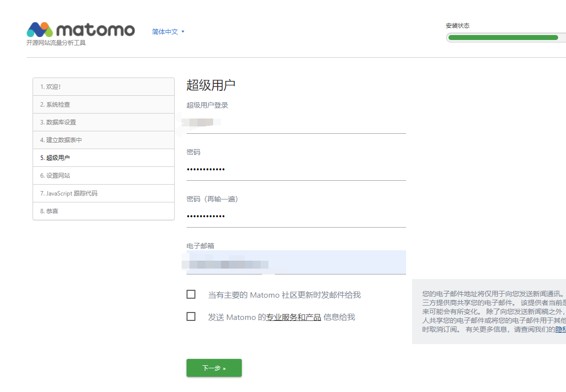Select step 1. 欢迎! in sidebar
566x392 pixels.
pyautogui.click(x=104, y=87)
